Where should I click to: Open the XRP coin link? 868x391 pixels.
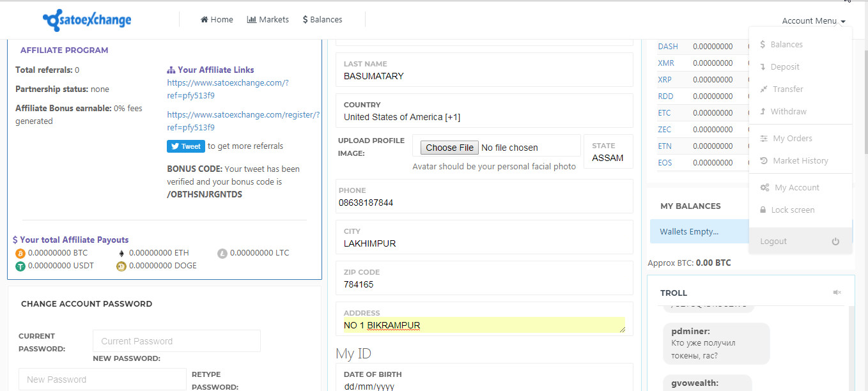[x=665, y=80]
